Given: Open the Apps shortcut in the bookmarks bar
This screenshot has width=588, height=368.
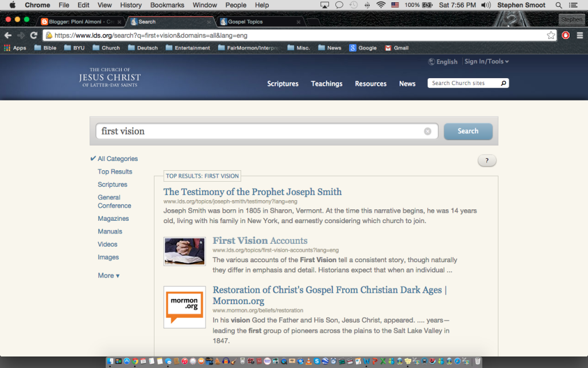Looking at the screenshot, I should 15,48.
